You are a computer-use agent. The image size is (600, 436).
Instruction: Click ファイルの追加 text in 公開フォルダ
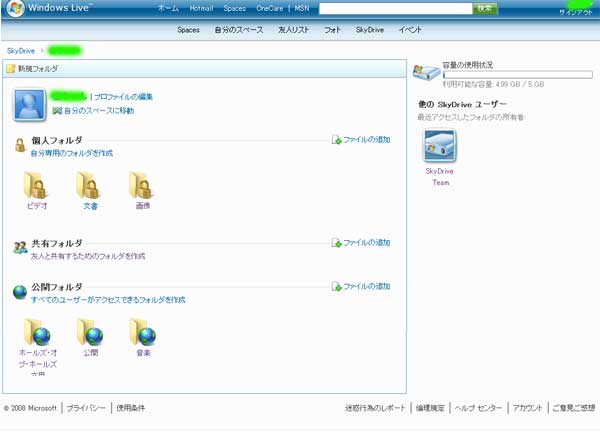click(x=367, y=286)
